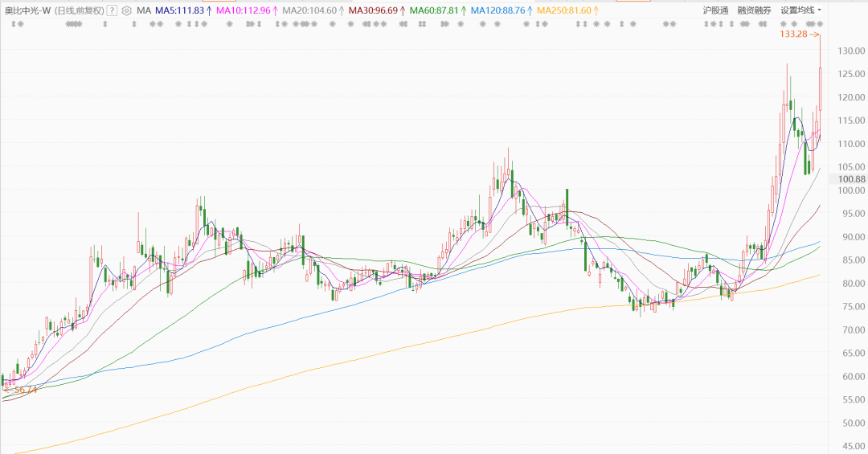
Task: Click the 65.00 price axis label
Action: 853,353
